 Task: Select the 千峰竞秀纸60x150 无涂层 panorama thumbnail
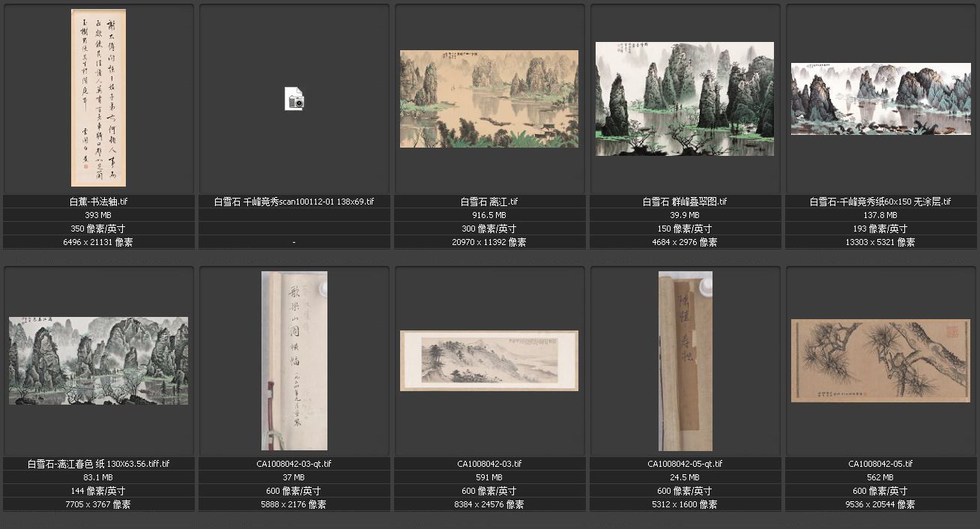pyautogui.click(x=880, y=99)
